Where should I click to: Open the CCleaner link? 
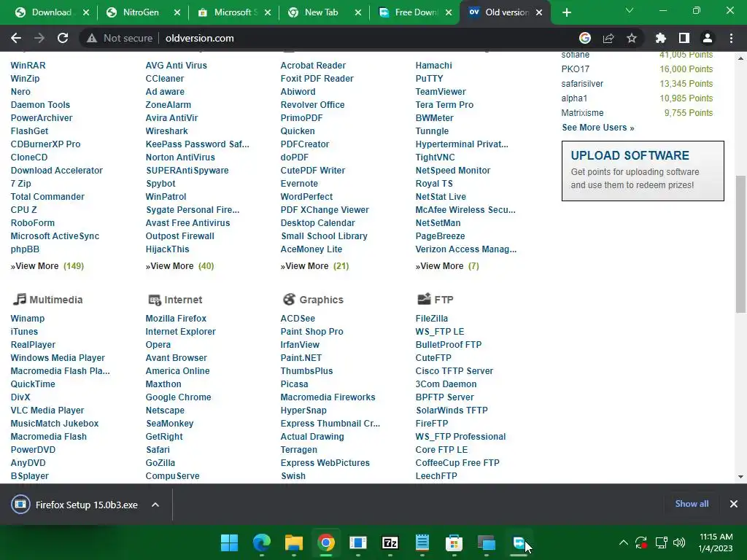pyautogui.click(x=165, y=79)
